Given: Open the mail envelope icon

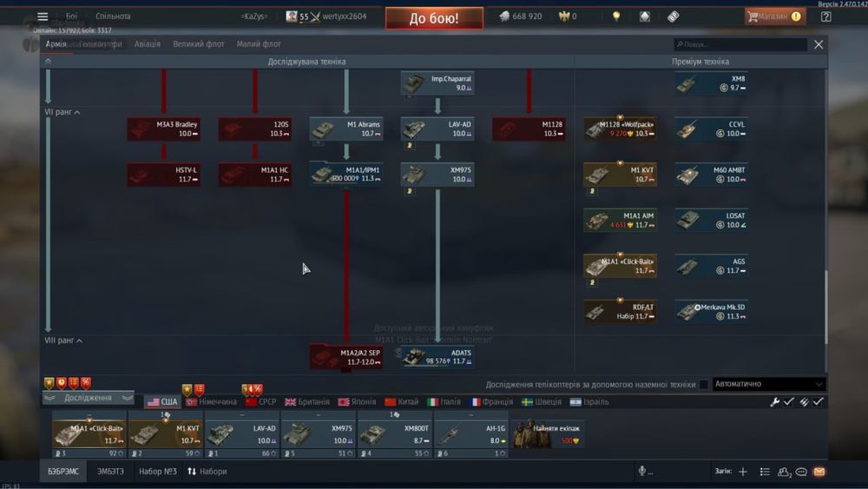Looking at the screenshot, I should point(819,472).
